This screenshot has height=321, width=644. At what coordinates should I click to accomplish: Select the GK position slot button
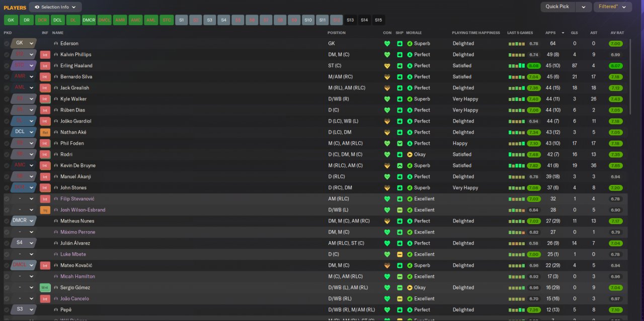(x=11, y=20)
